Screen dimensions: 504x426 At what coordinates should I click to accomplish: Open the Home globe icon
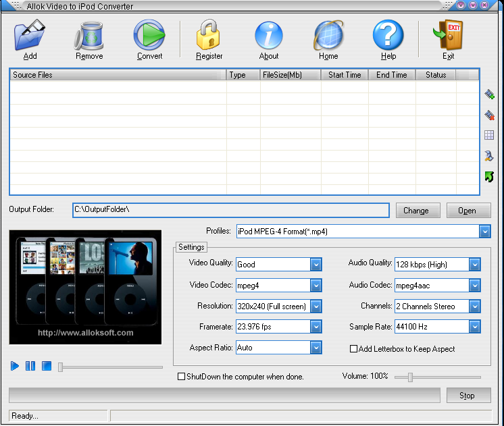click(x=328, y=35)
